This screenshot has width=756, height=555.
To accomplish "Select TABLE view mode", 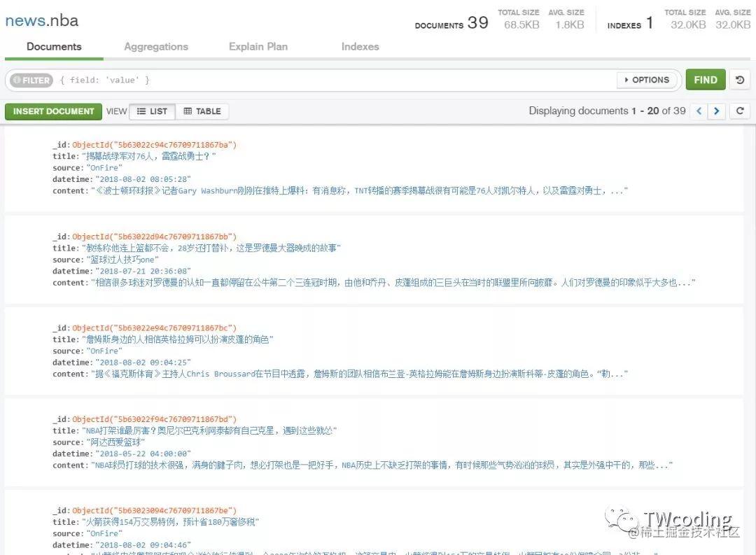I will (202, 111).
